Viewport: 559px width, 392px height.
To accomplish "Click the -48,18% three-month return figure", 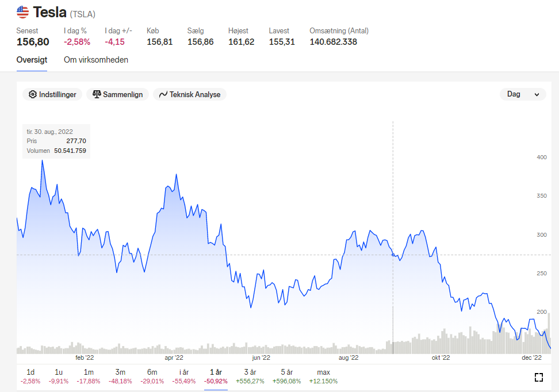I will (x=120, y=381).
